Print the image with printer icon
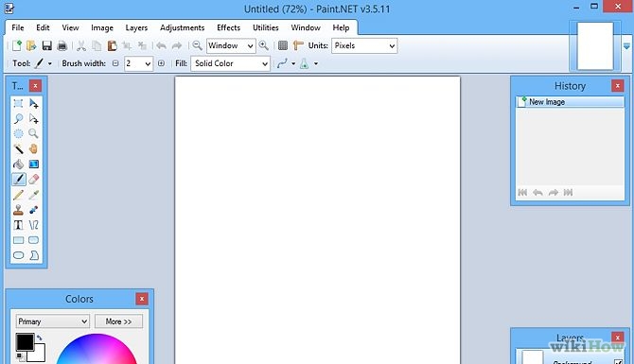Image resolution: width=634 pixels, height=364 pixels. click(x=62, y=45)
